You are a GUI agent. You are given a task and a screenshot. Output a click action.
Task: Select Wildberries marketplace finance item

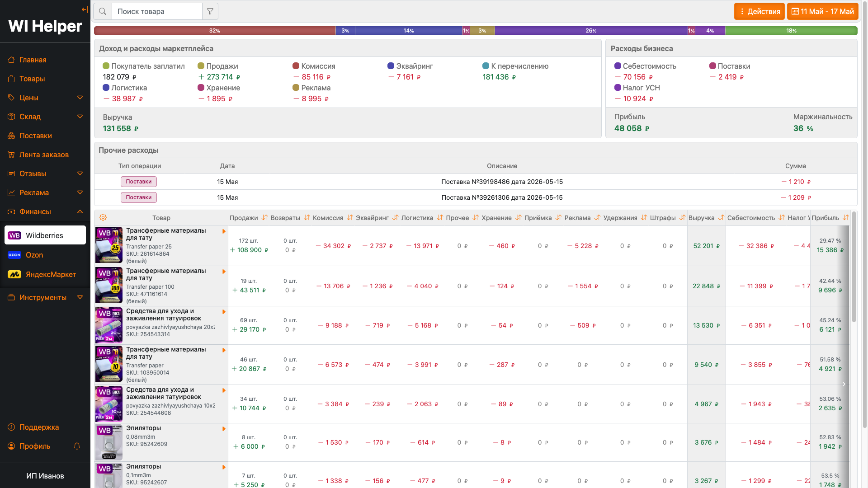click(45, 235)
